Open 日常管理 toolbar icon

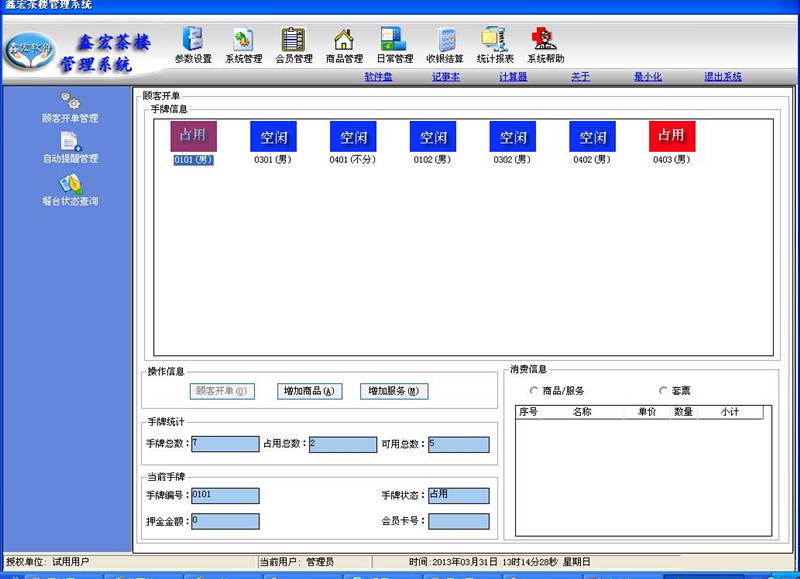click(394, 45)
